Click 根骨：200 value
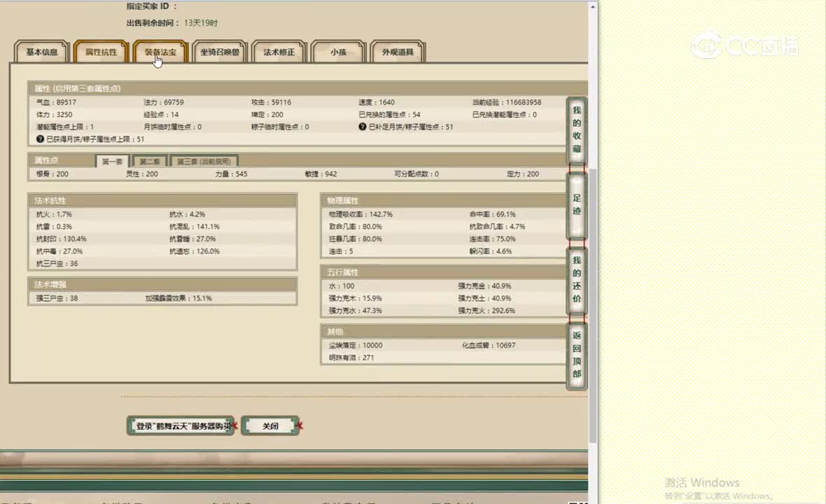This screenshot has height=504, width=826. pos(52,174)
